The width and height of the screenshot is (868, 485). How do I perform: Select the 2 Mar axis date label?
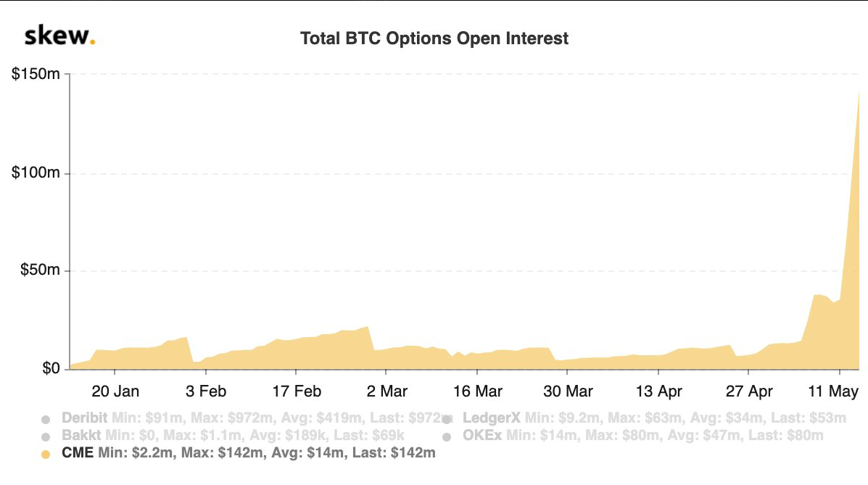387,391
